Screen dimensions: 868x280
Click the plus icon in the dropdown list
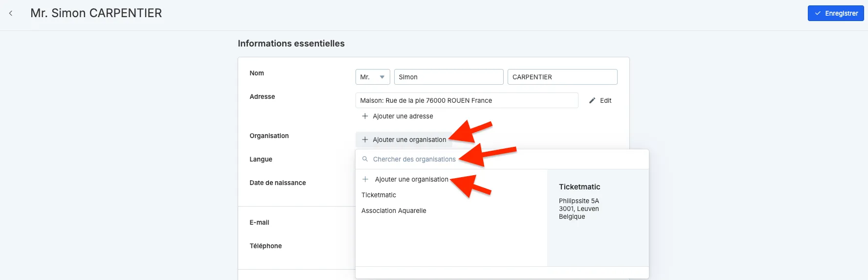365,179
